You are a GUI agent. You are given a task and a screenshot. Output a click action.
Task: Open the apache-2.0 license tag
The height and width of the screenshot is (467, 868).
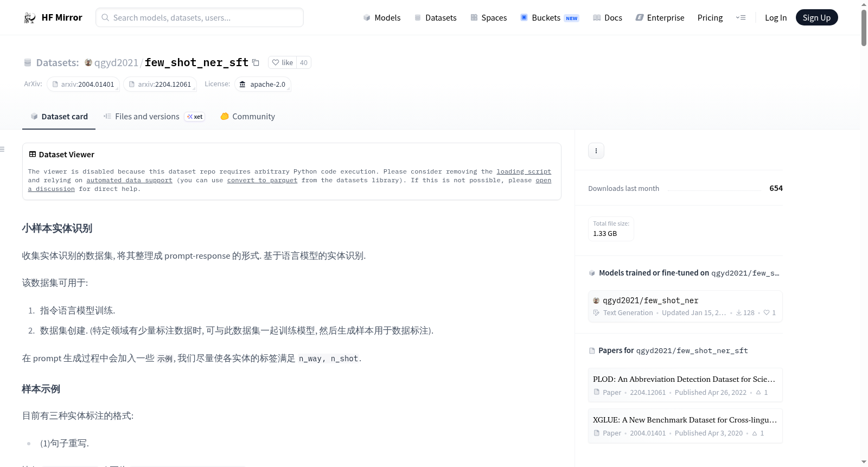pos(263,84)
